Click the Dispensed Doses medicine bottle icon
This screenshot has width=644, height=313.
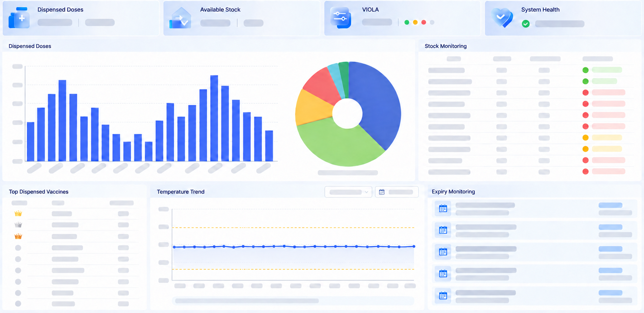(x=19, y=18)
